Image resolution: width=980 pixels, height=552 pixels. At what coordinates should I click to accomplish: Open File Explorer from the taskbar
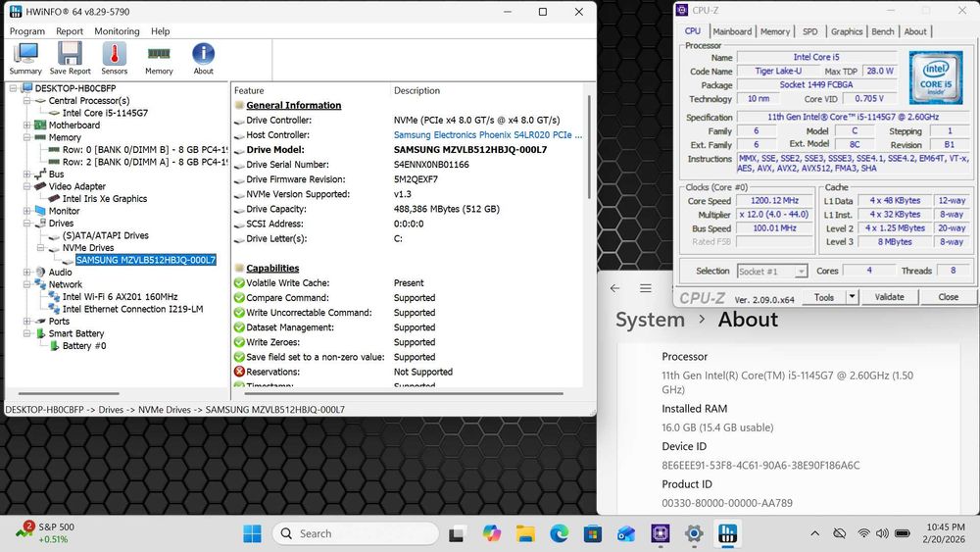(x=525, y=534)
